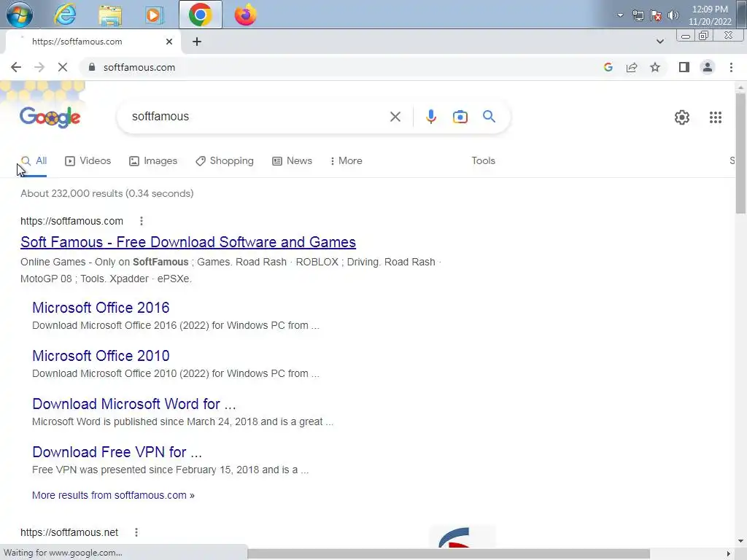This screenshot has width=747, height=560.
Task: Open a new tab with the plus button
Action: tap(197, 42)
